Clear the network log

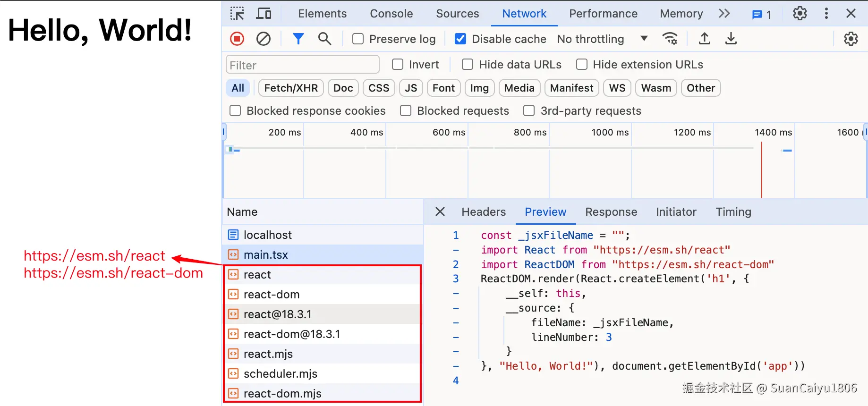(x=264, y=39)
